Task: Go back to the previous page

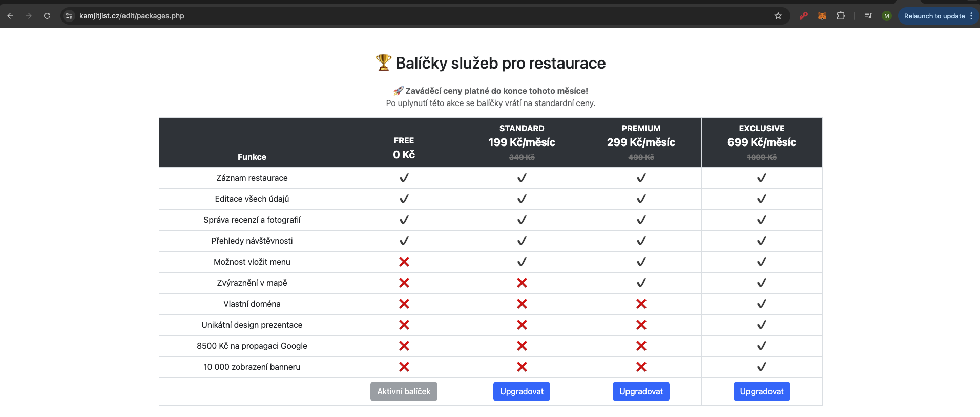Action: click(x=10, y=16)
